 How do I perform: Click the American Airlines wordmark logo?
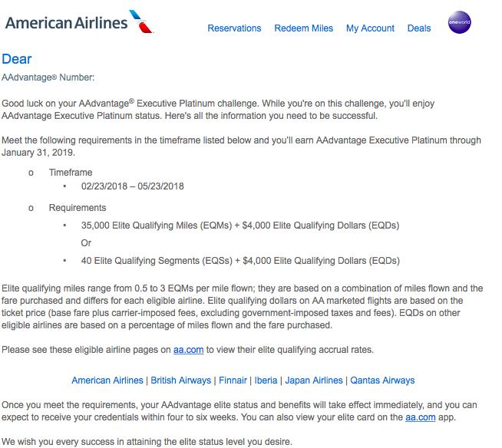point(66,22)
